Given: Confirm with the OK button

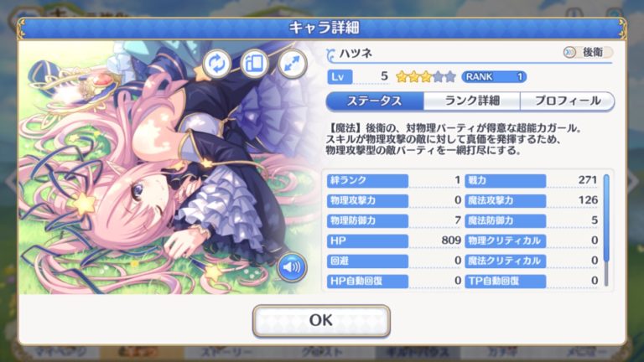Looking at the screenshot, I should tap(321, 321).
